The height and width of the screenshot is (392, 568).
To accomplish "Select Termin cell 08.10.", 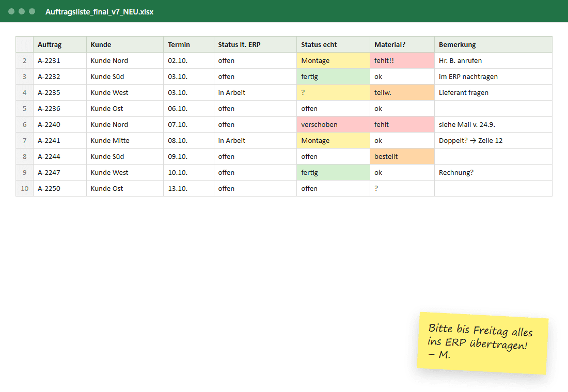I will point(188,140).
